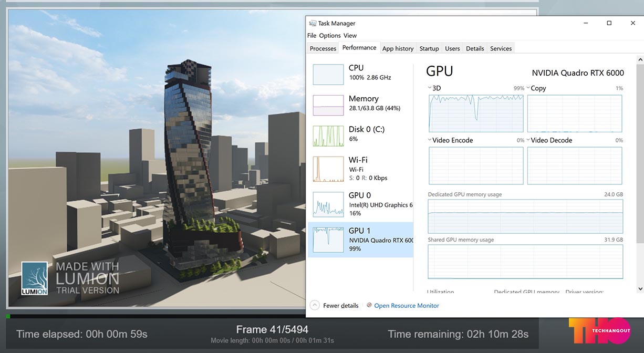The image size is (644, 353).
Task: Click the Fewer details text button
Action: (341, 306)
